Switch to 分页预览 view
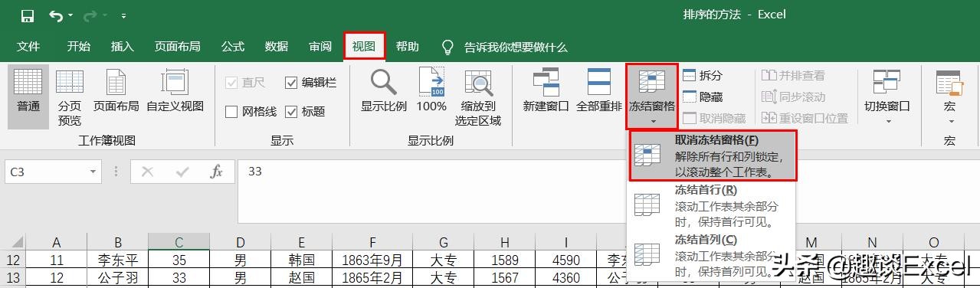The image size is (980, 288). pyautogui.click(x=70, y=97)
